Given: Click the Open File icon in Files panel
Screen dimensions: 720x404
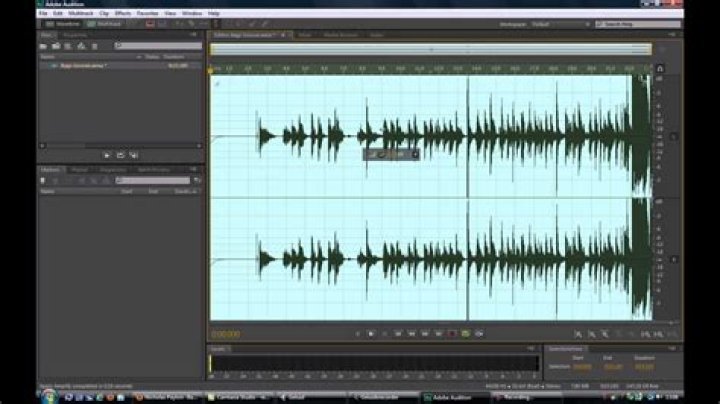Looking at the screenshot, I should coord(43,46).
